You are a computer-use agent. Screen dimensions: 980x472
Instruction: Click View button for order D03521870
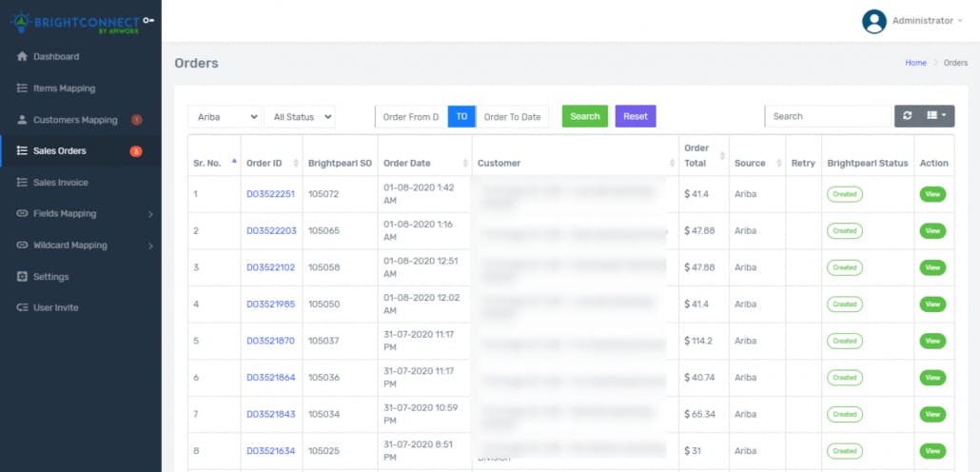click(x=932, y=342)
